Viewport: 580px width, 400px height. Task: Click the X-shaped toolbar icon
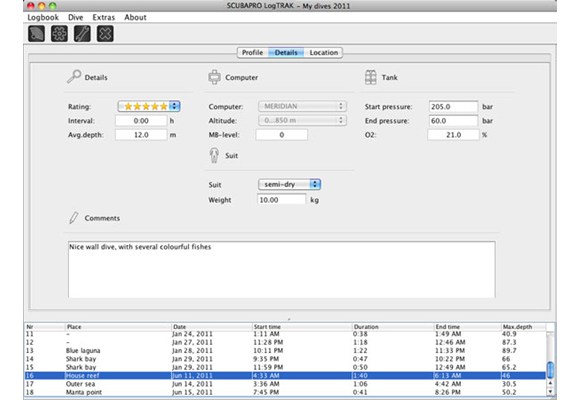[x=105, y=34]
